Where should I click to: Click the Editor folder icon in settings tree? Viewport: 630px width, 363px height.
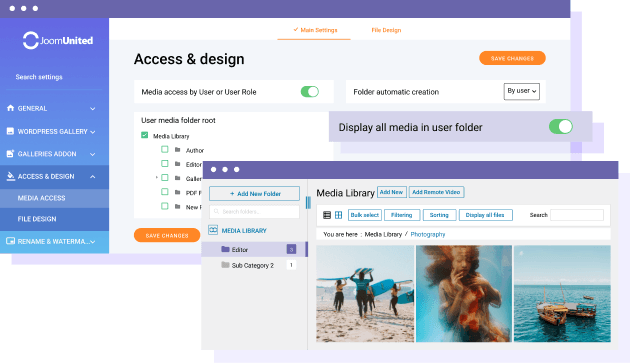tap(178, 164)
